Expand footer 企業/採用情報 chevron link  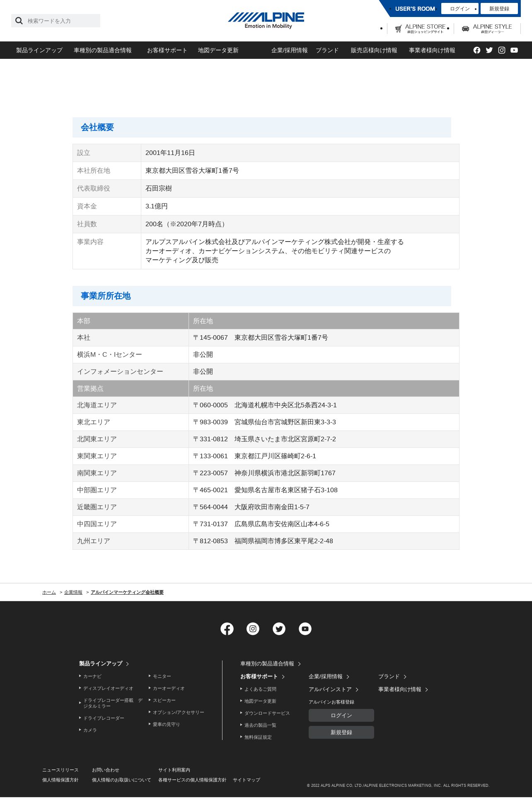(329, 677)
